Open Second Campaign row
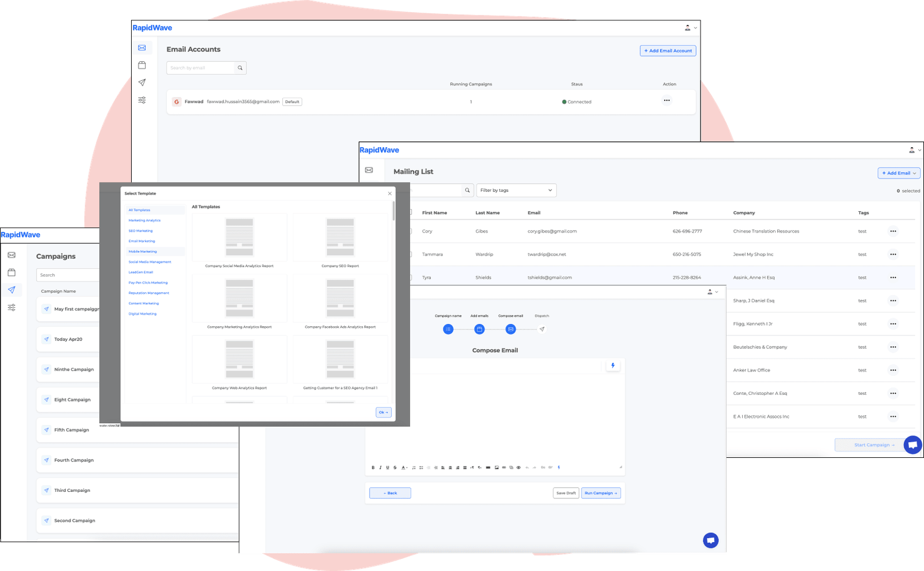 [137, 521]
